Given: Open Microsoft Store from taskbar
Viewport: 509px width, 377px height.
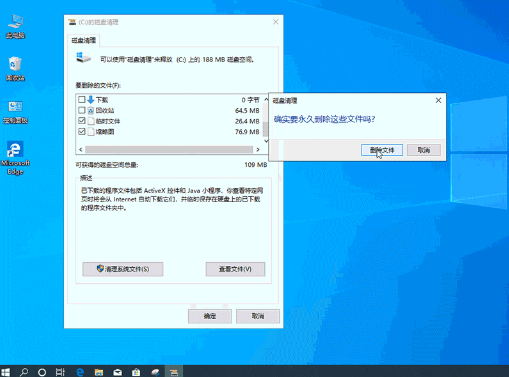Looking at the screenshot, I should click(136, 372).
